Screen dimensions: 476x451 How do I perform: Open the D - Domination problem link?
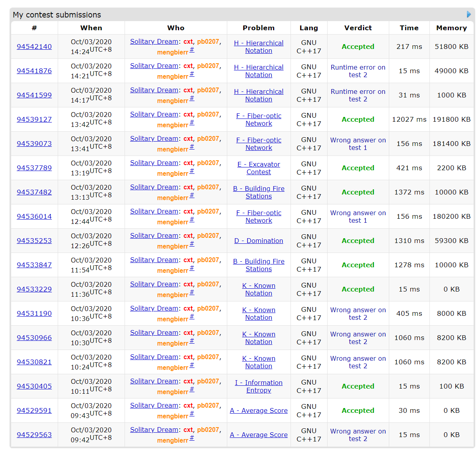(x=259, y=241)
